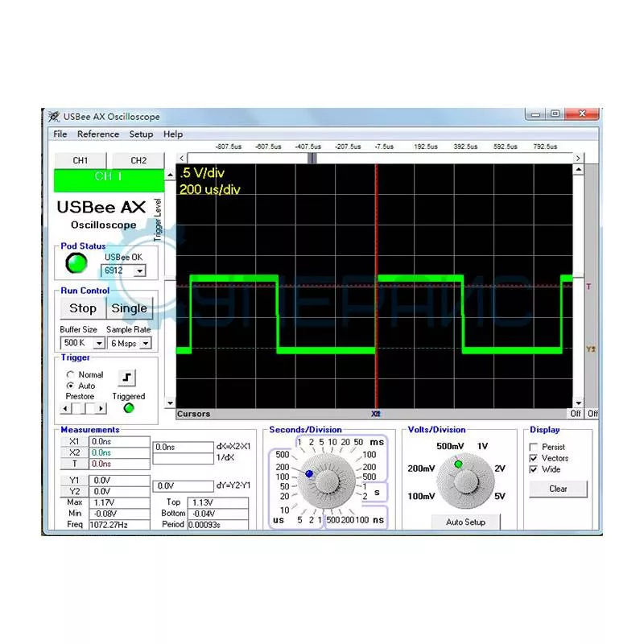The height and width of the screenshot is (644, 644).
Task: Open the Sample Rate 6 Msps dropdown
Action: tap(146, 343)
